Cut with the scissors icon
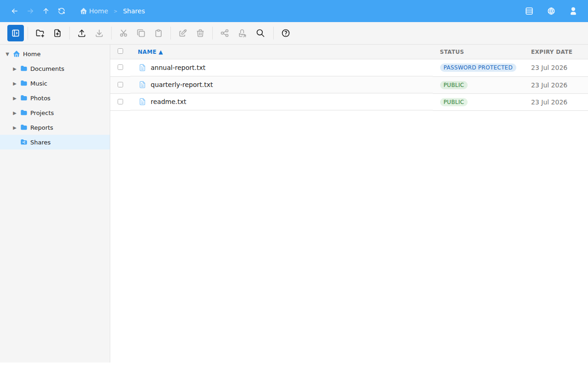 tap(124, 33)
